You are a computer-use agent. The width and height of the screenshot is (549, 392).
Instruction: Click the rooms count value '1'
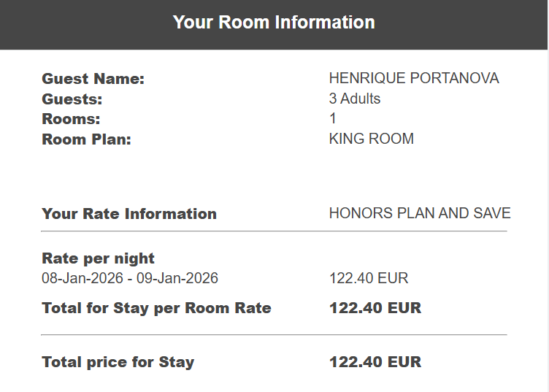pos(333,119)
